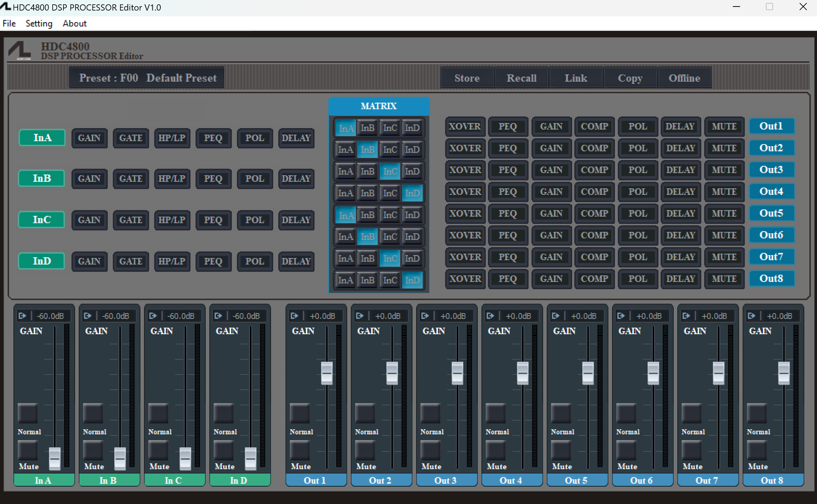Open the GATE editor for input InA
Screen dimensions: 817x504
(x=131, y=138)
